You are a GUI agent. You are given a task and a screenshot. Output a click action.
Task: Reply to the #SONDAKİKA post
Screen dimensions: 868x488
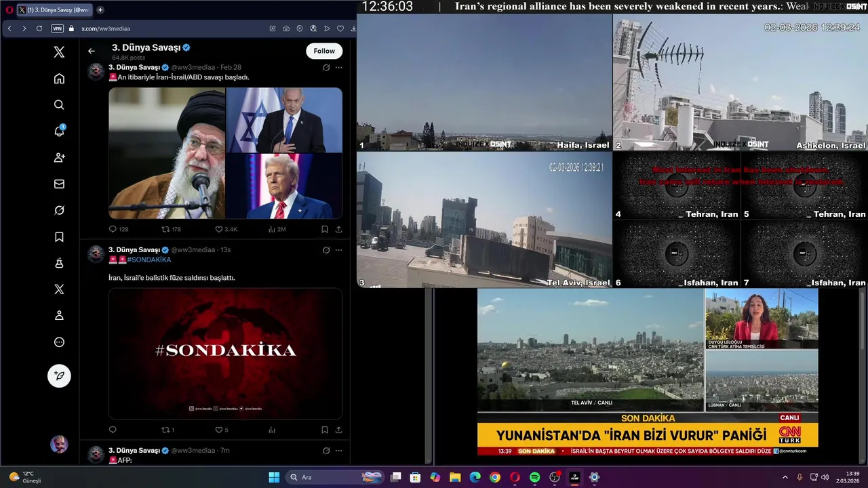pos(113,430)
